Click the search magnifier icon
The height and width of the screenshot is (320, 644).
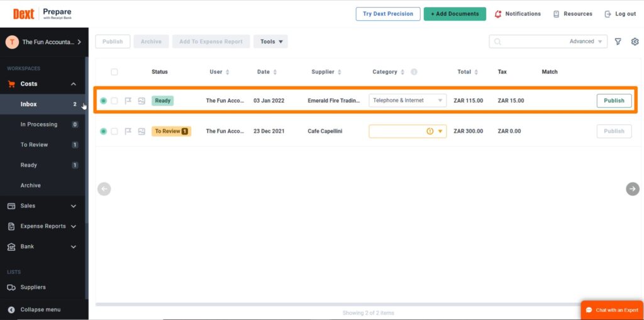(x=497, y=41)
